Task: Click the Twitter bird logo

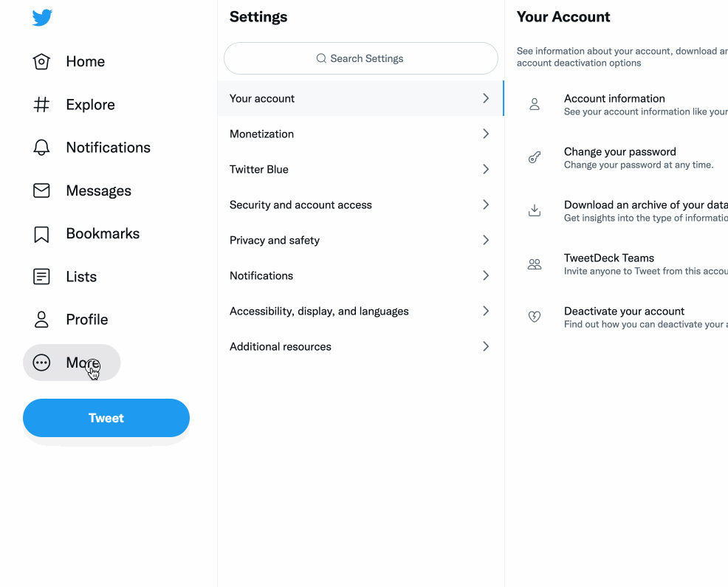Action: pyautogui.click(x=42, y=18)
